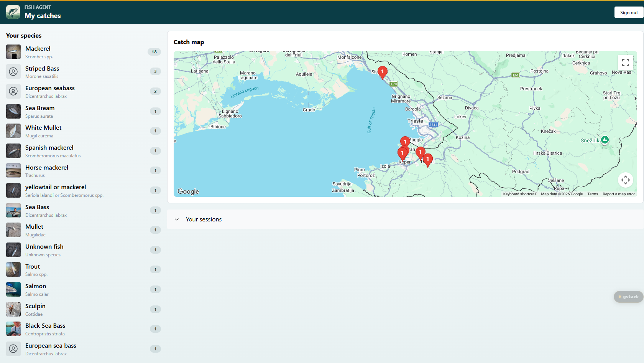Open yellowtail or mackerel thumbnail

click(13, 190)
